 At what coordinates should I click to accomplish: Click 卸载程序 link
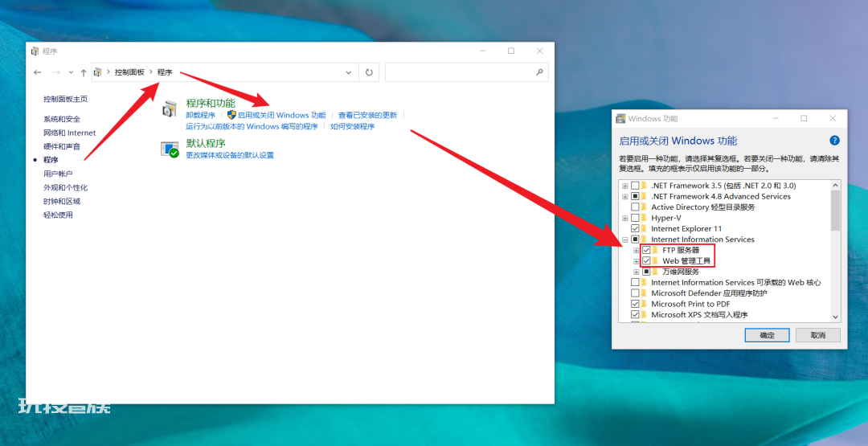200,115
